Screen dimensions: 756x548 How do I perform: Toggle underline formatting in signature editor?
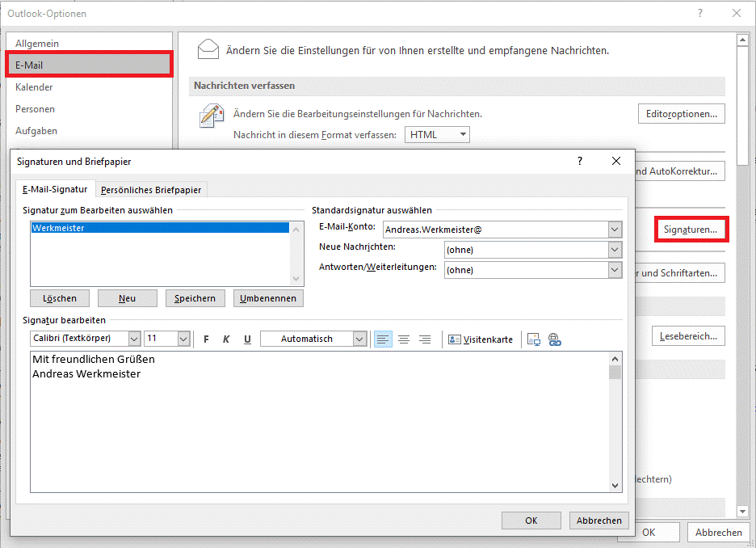(247, 339)
